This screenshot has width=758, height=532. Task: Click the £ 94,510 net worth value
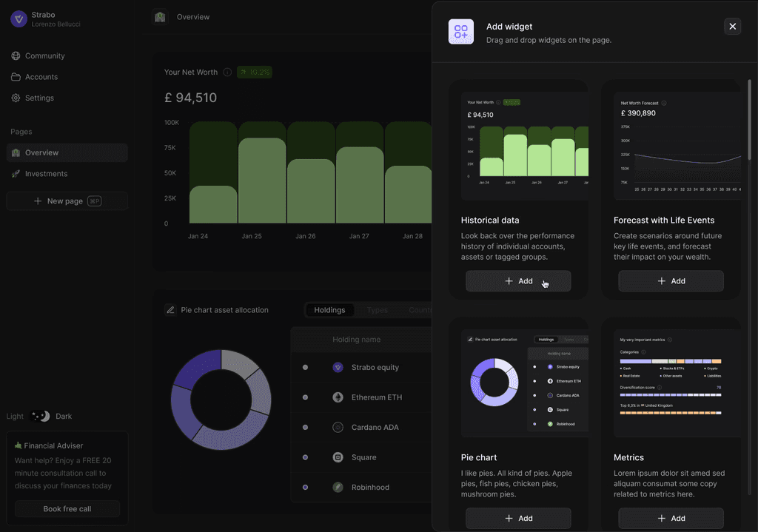[x=190, y=98]
